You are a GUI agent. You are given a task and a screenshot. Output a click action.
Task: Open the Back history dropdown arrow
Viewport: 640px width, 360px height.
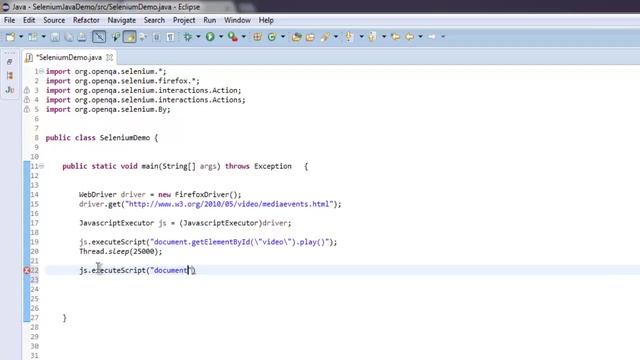coord(420,37)
